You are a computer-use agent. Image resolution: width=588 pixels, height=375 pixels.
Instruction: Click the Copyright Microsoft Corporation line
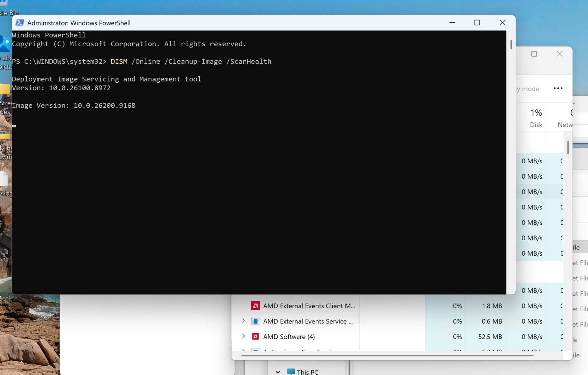129,44
